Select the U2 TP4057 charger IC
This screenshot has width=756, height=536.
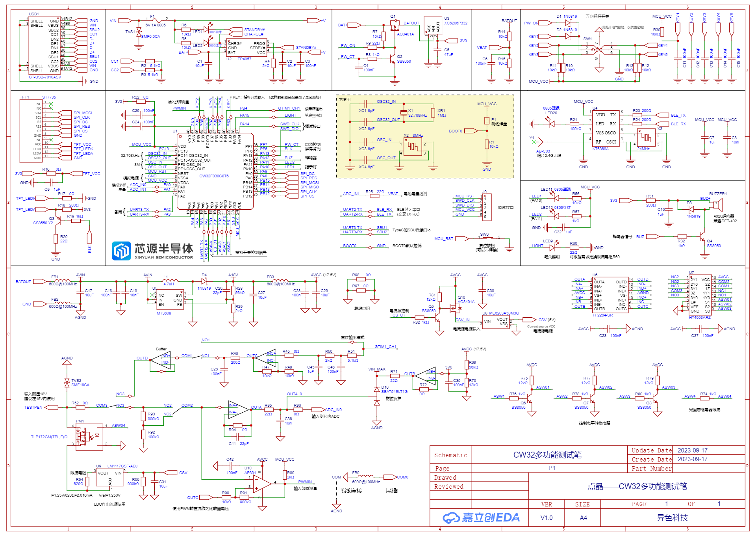(247, 48)
